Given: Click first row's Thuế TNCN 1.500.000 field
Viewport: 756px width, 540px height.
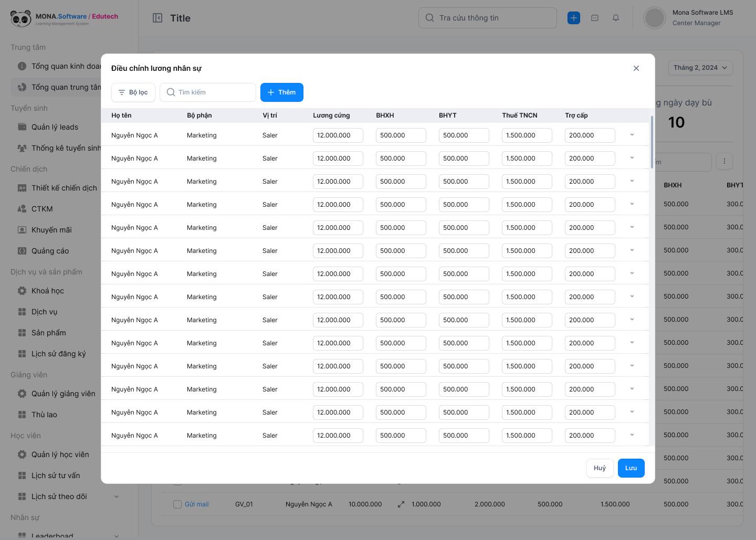Looking at the screenshot, I should pyautogui.click(x=527, y=135).
